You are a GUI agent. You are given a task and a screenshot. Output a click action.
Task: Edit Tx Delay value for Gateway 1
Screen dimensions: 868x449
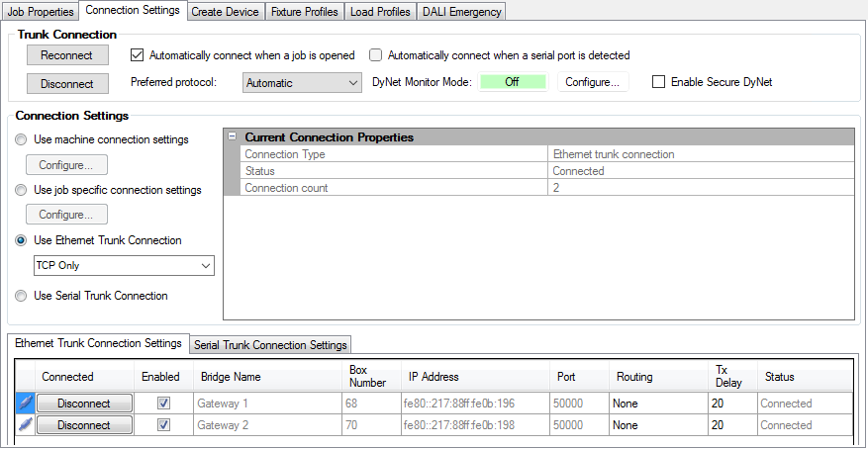(731, 404)
